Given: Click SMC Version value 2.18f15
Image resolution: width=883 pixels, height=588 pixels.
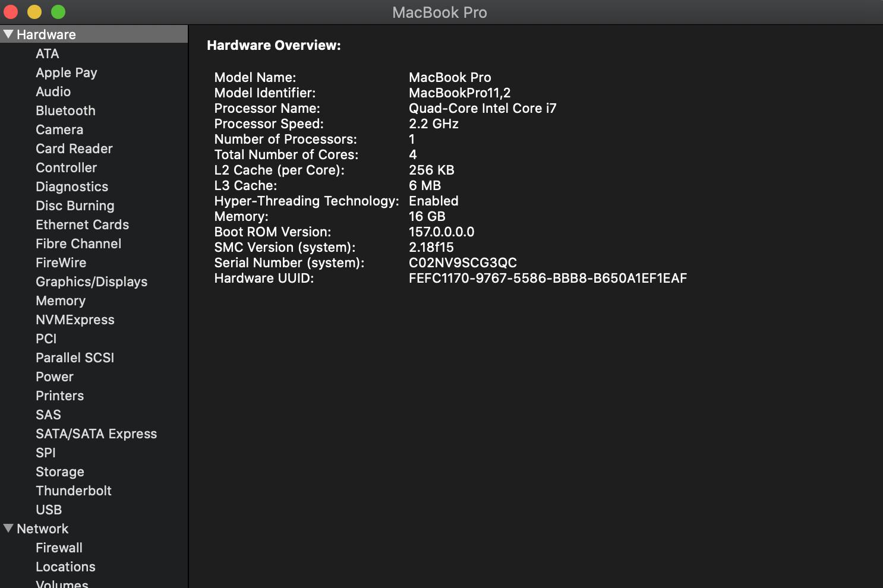Looking at the screenshot, I should coord(431,247).
